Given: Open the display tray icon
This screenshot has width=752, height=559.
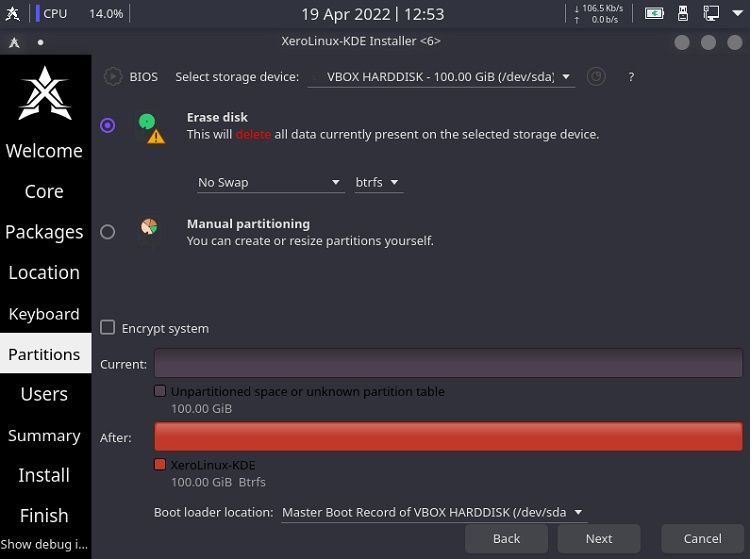Looking at the screenshot, I should pos(711,13).
